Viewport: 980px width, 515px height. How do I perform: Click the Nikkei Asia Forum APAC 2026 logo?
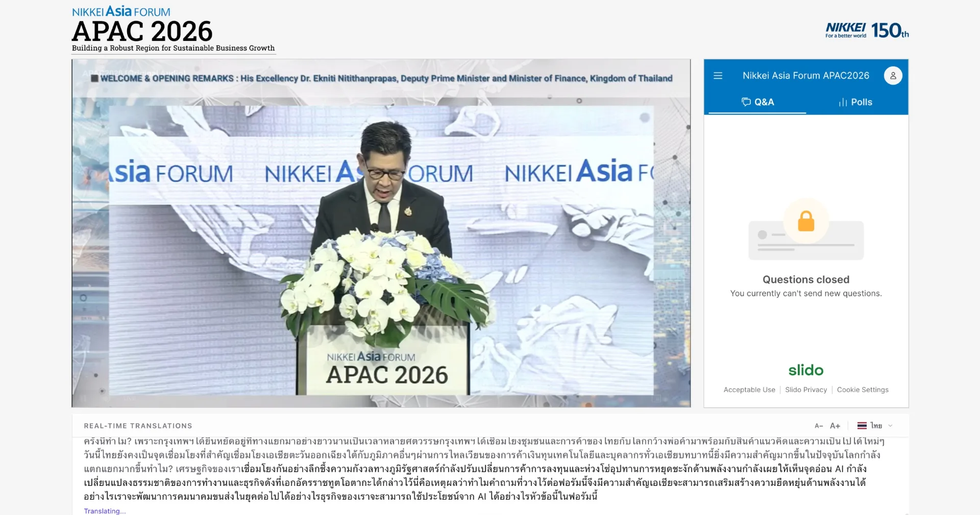tap(173, 29)
